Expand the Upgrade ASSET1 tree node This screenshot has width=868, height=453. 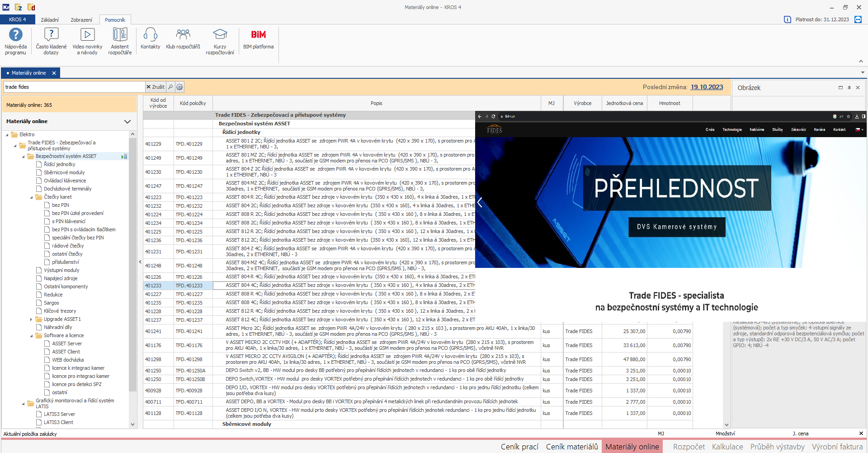[32, 319]
